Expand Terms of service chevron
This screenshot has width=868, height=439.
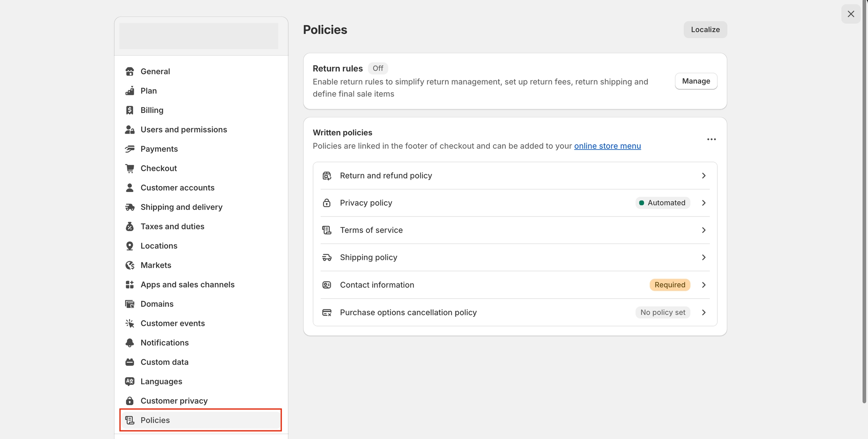click(x=703, y=230)
